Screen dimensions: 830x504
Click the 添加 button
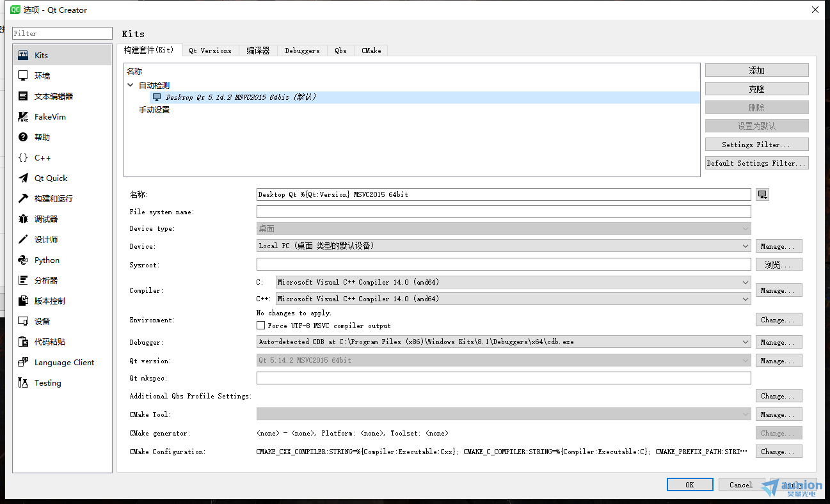click(757, 70)
